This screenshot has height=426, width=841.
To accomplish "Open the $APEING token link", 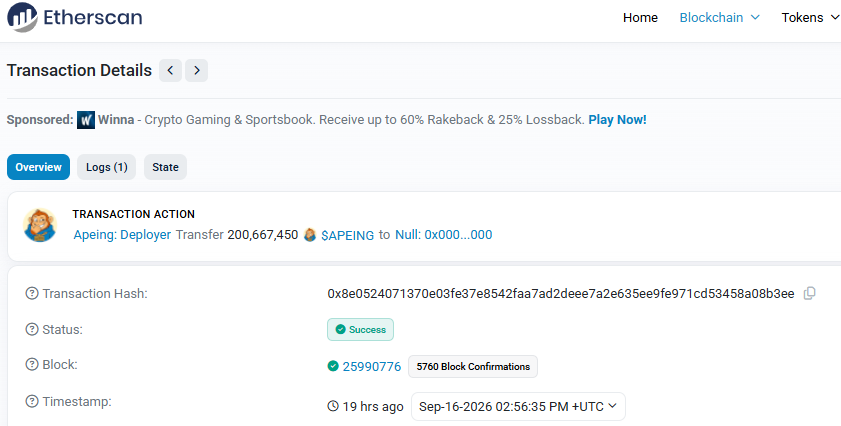I will tap(348, 235).
